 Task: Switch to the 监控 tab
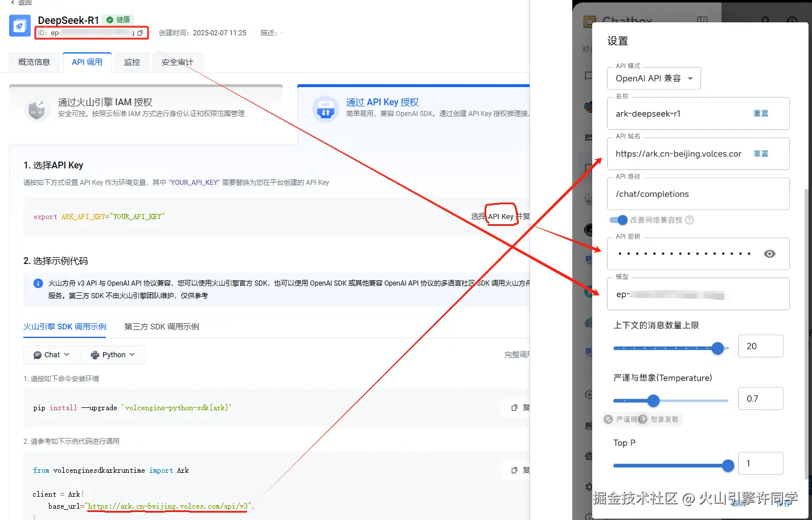(x=132, y=62)
